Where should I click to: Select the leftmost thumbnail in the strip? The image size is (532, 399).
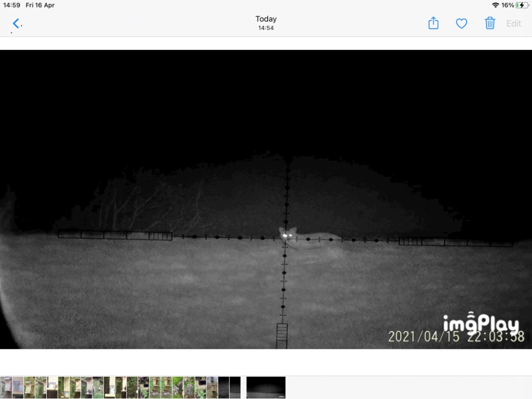pyautogui.click(x=6, y=387)
